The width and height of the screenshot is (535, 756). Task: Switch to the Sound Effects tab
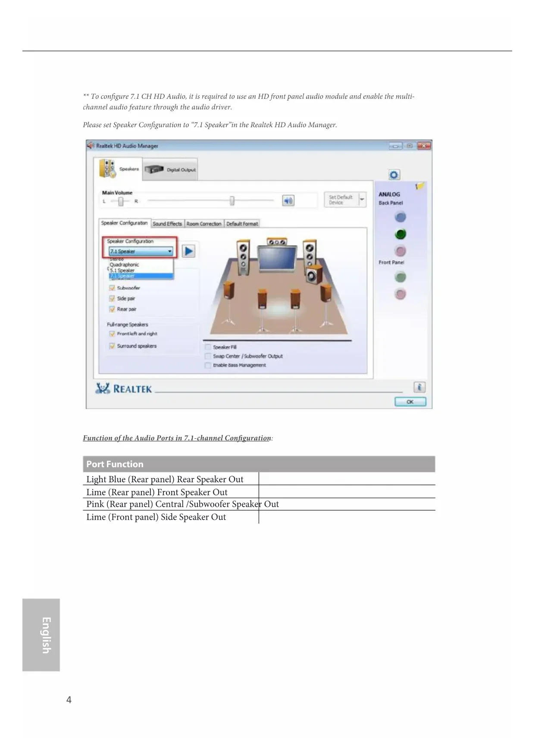tap(167, 224)
